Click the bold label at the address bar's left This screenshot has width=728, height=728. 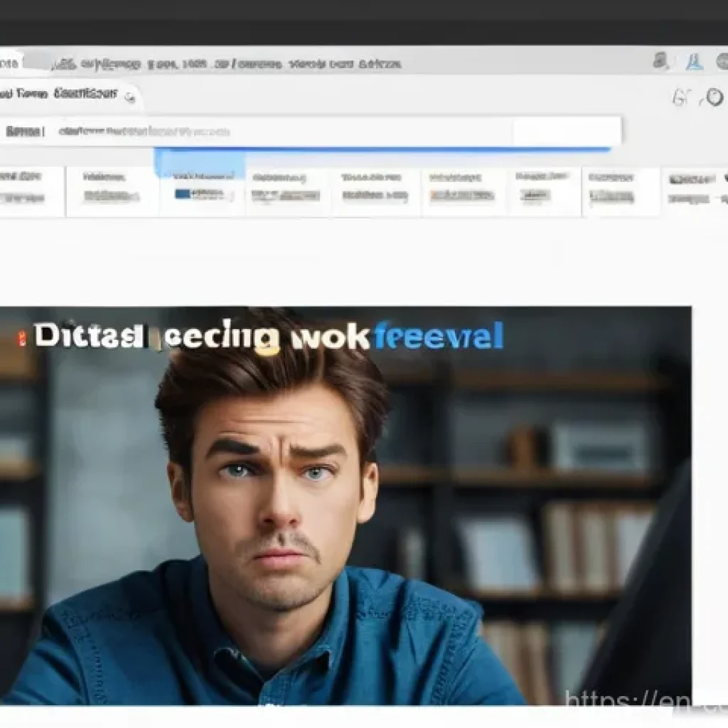pos(23,132)
